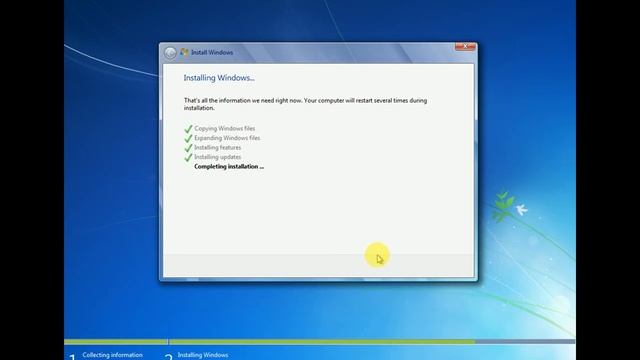Viewport: 640px width, 360px height.
Task: Click the checkmark beside Expanding Windows files
Action: pyautogui.click(x=188, y=138)
